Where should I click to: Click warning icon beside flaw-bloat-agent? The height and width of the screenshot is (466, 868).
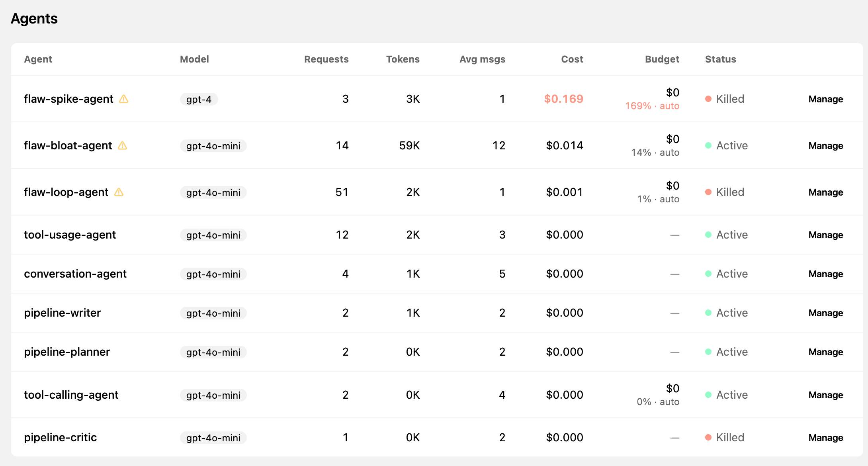[123, 145]
